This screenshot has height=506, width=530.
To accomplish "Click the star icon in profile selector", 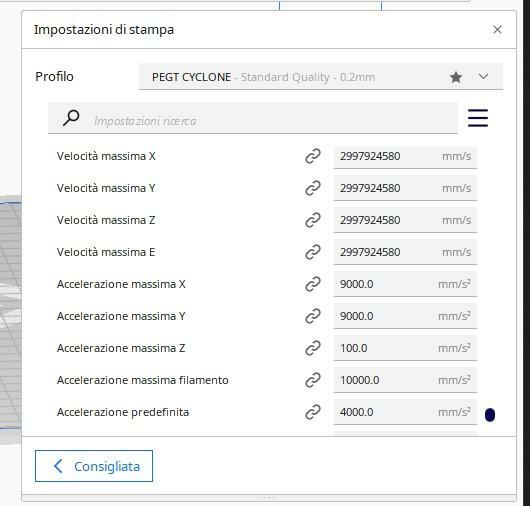I will click(x=456, y=77).
